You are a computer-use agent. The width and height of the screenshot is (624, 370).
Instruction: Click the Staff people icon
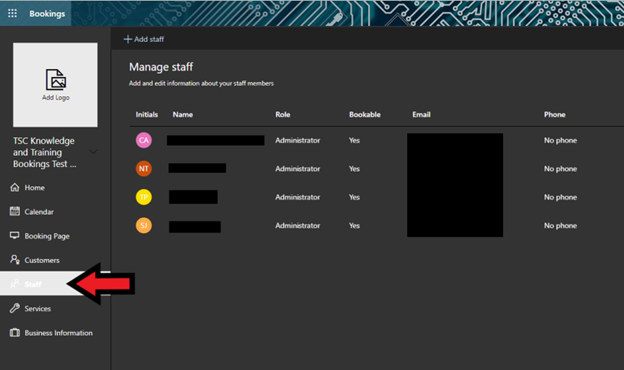(x=15, y=284)
